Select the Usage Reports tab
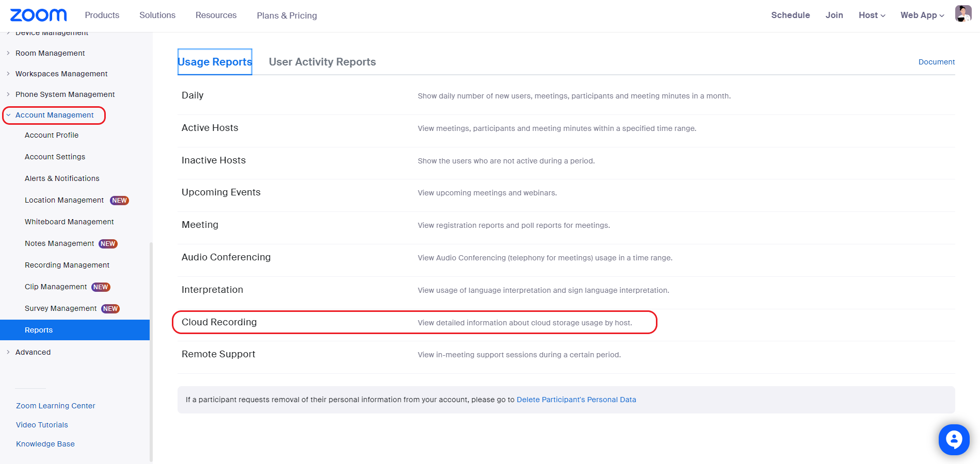 215,62
